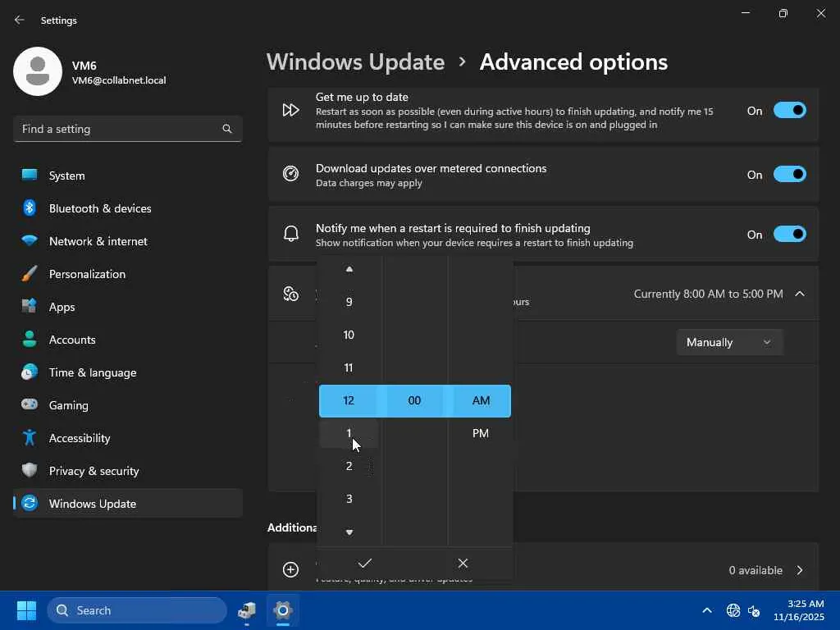840x630 pixels.
Task: Select hour 12 in time picker
Action: (x=349, y=400)
